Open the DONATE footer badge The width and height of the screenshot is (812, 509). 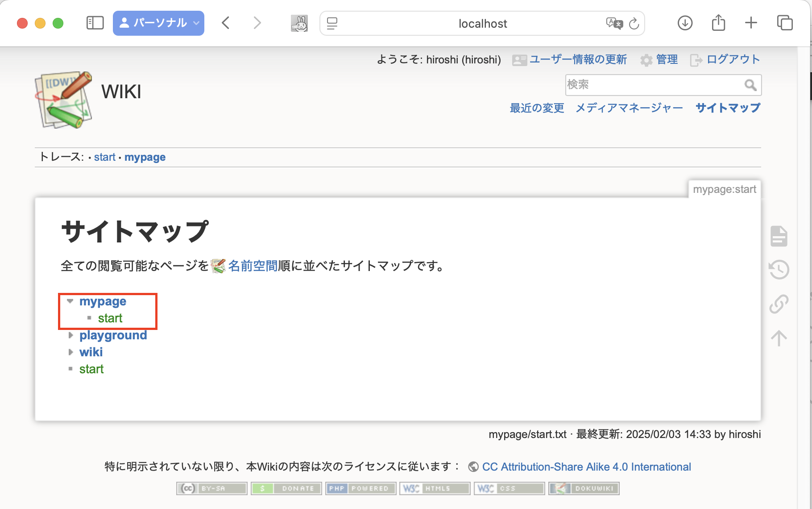pos(286,488)
